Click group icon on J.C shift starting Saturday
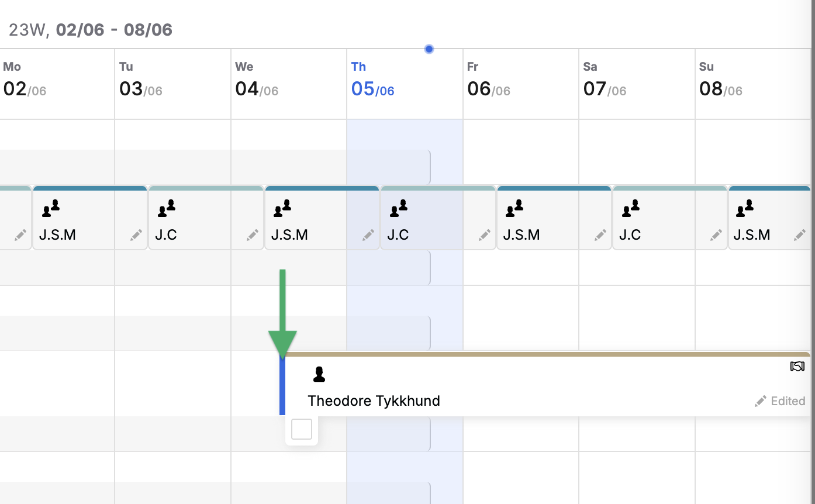The width and height of the screenshot is (815, 504). pos(630,208)
